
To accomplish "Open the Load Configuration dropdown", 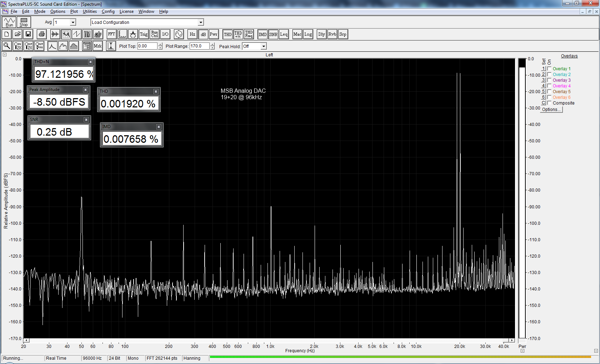I will 201,22.
